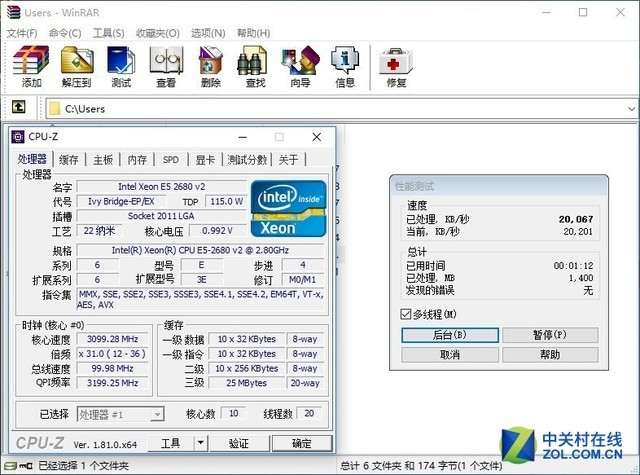
Task: Click the L3 cache 25 MBytes value
Action: (x=247, y=383)
